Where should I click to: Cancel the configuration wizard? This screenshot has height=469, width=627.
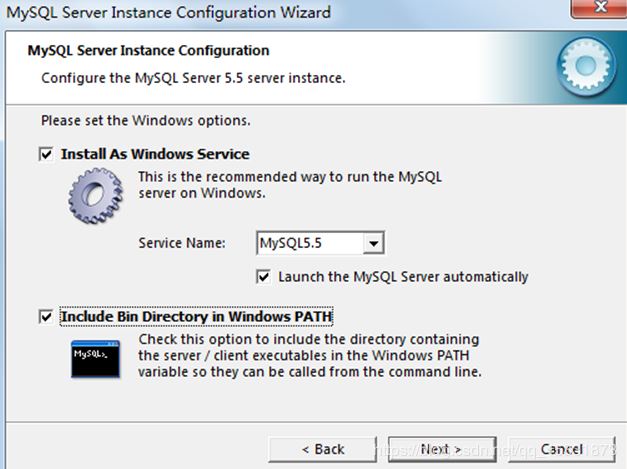tap(561, 449)
